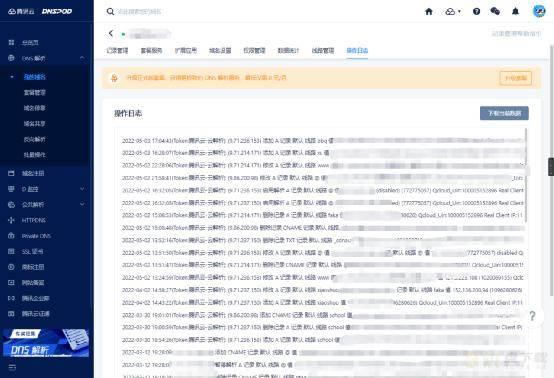
Task: Click the page's right vertical scrollbar
Action: (x=552, y=171)
